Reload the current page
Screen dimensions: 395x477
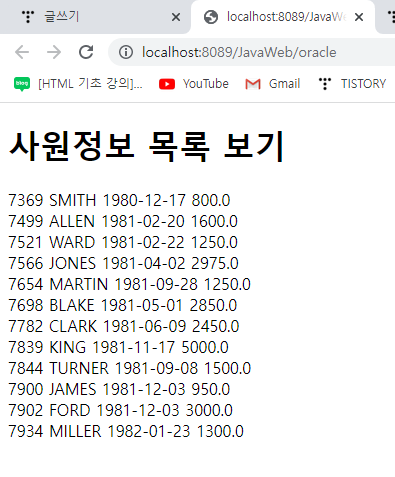point(86,52)
